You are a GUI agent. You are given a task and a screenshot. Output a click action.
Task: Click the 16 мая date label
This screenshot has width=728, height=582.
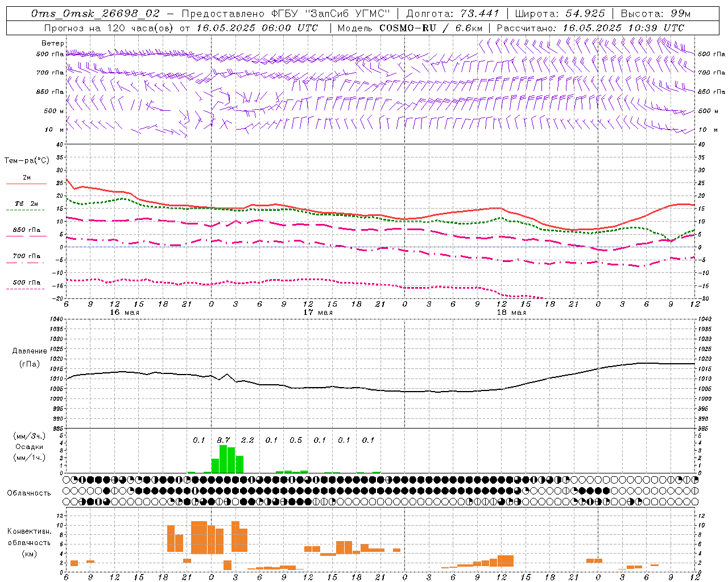coord(124,313)
